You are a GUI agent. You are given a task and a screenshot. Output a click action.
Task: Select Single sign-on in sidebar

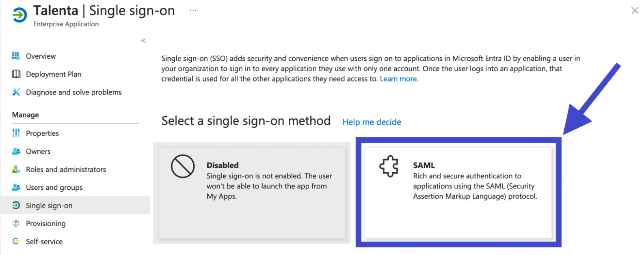point(75,205)
